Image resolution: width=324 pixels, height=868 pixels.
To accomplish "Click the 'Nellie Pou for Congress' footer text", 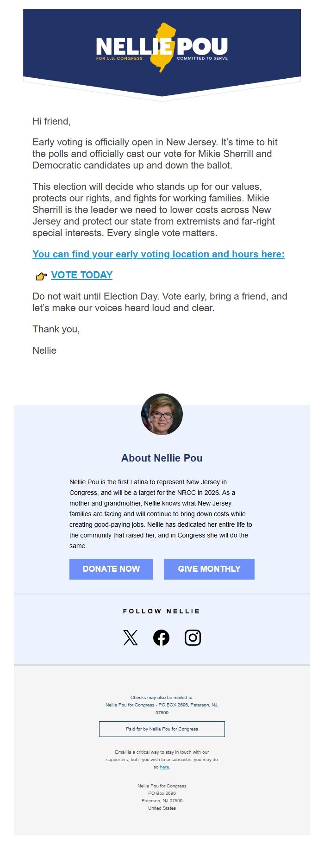I will (x=162, y=786).
